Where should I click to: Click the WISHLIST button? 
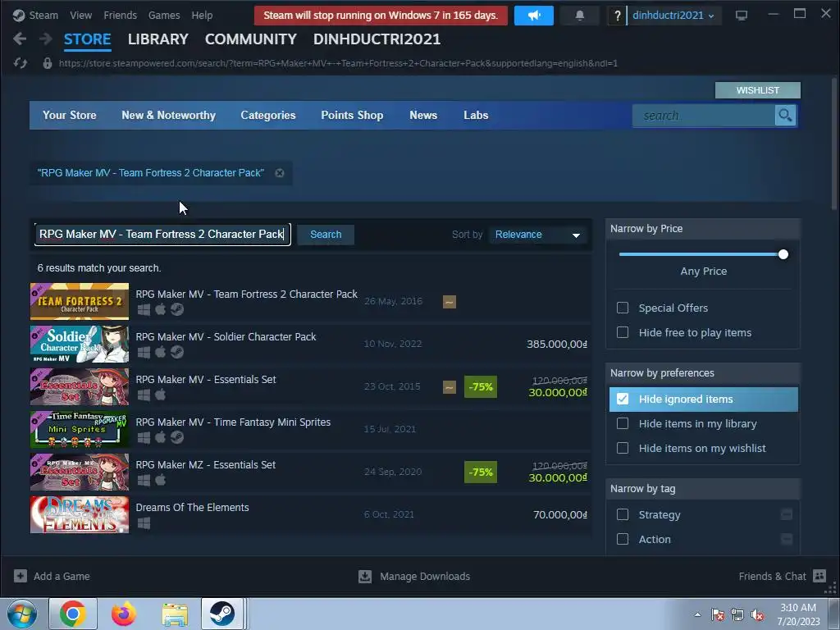[x=757, y=90]
